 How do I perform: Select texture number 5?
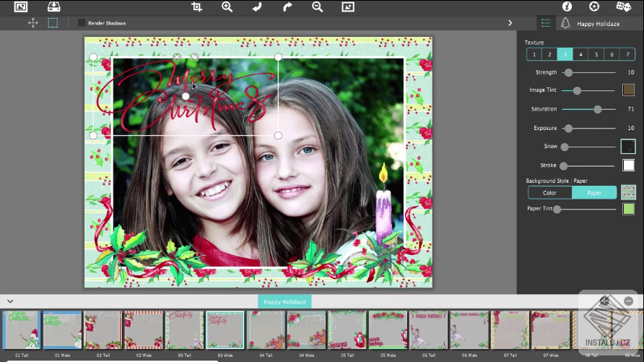click(x=596, y=54)
